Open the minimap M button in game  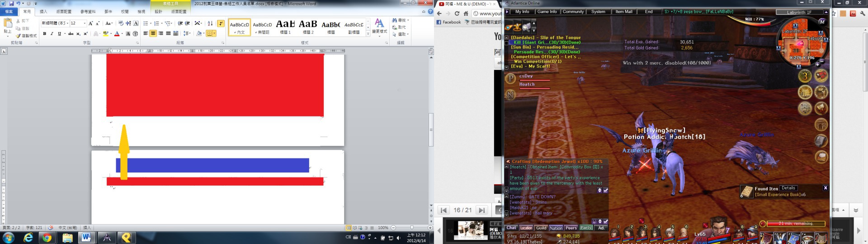822,21
